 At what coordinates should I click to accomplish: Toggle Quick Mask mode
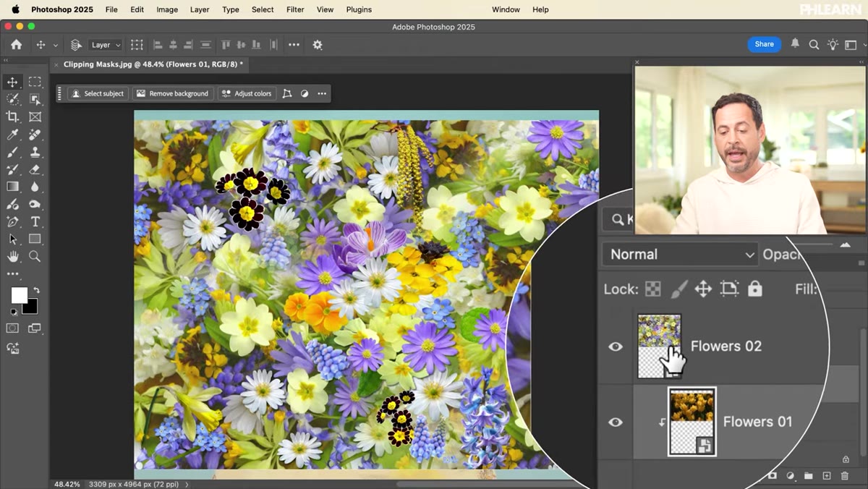pyautogui.click(x=12, y=328)
